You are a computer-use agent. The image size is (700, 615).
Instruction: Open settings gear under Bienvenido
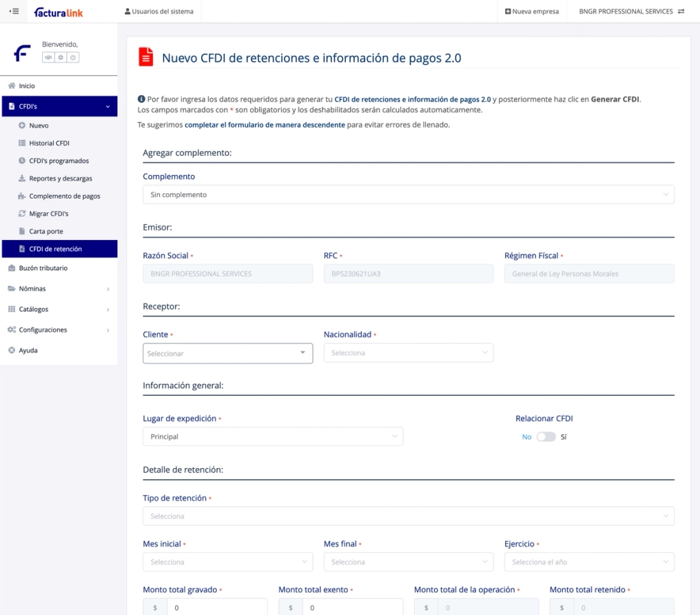pyautogui.click(x=61, y=57)
